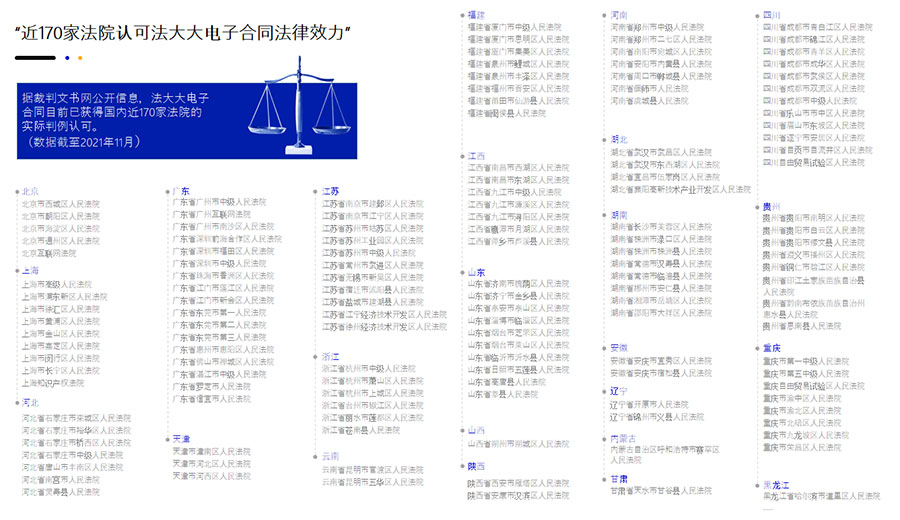The height and width of the screenshot is (520, 900).
Task: Click the 贵州 heading
Action: point(771,207)
